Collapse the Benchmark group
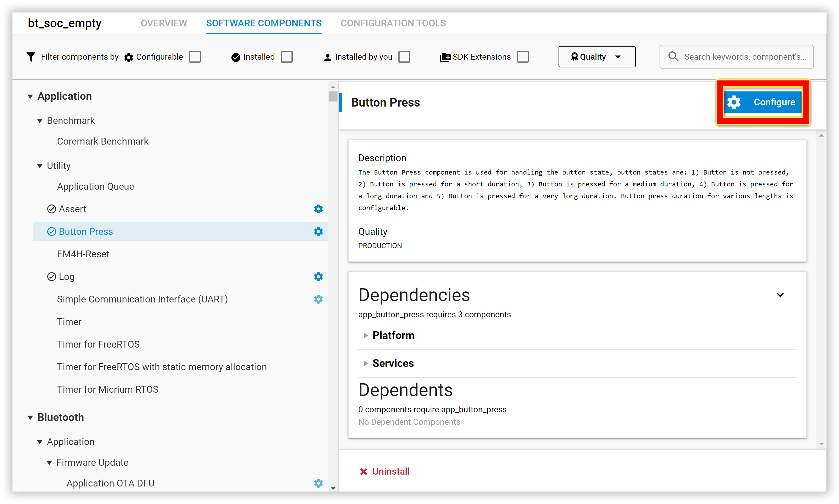This screenshot has height=504, width=839. pos(40,121)
